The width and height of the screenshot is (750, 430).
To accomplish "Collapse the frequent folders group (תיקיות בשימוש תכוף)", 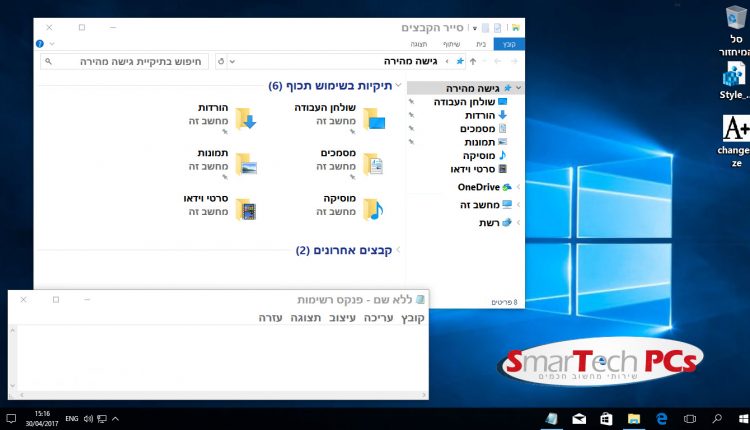I will click(x=398, y=86).
